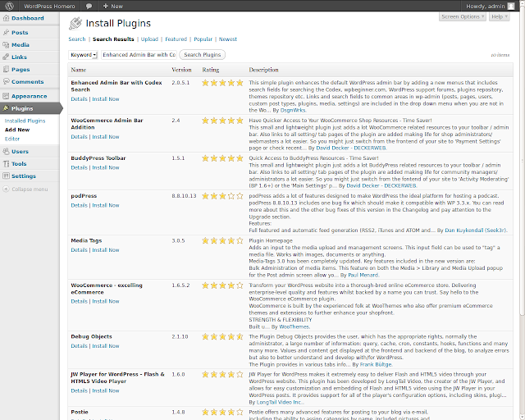Image resolution: width=525 pixels, height=420 pixels.
Task: Click the Collapse menu arrow icon
Action: point(6,189)
